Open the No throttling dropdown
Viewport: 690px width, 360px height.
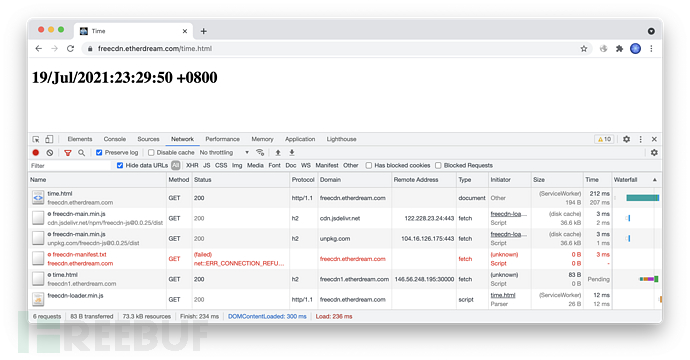[224, 153]
